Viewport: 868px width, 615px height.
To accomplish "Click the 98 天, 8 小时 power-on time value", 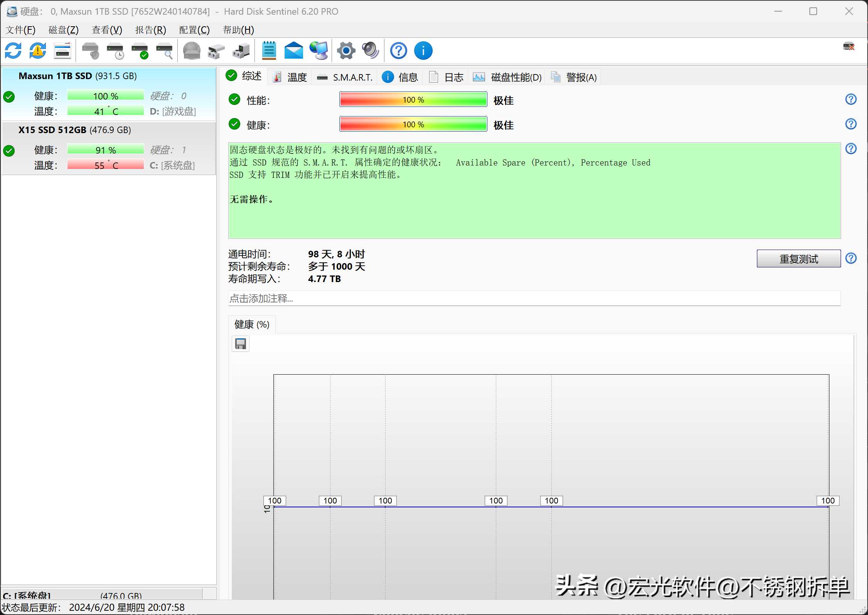I will point(336,254).
